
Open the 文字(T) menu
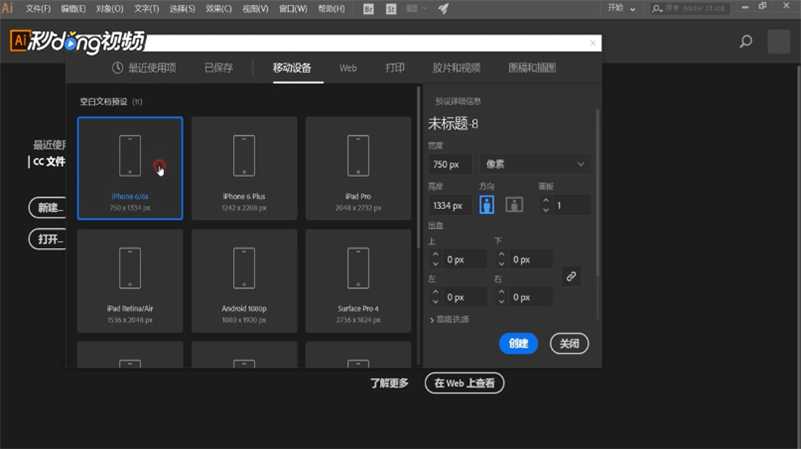pos(147,9)
